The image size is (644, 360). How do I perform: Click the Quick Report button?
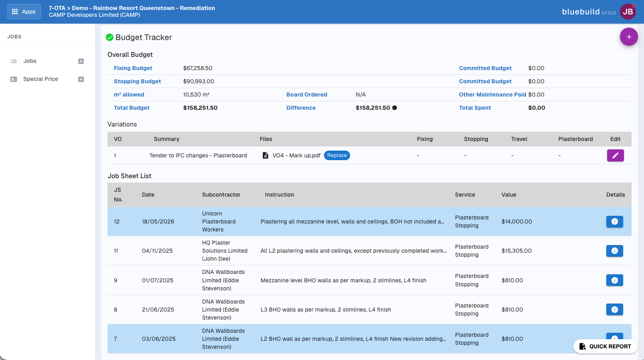click(606, 346)
